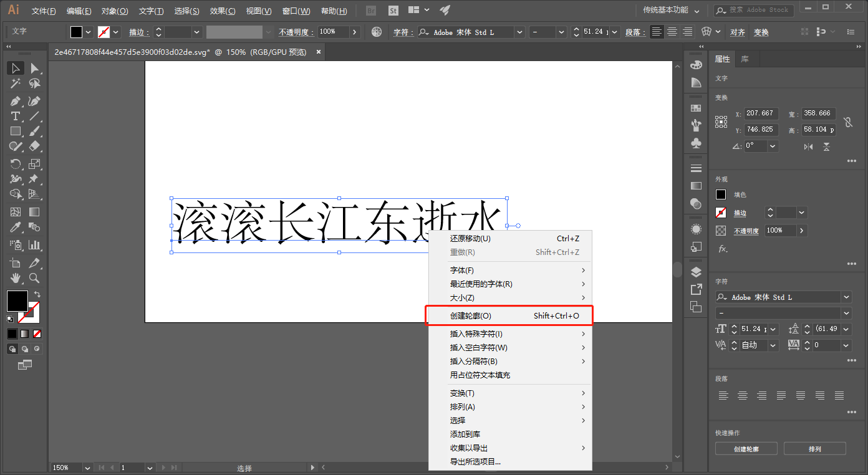Open rotation angle dropdown
This screenshot has width=868, height=475.
pos(773,146)
